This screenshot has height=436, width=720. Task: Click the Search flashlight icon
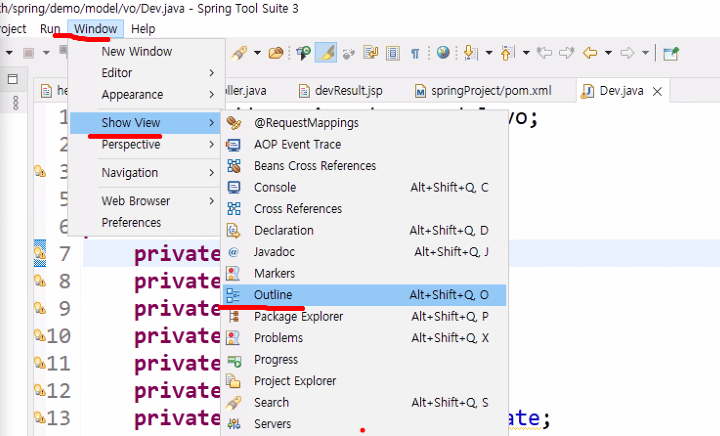pyautogui.click(x=234, y=402)
